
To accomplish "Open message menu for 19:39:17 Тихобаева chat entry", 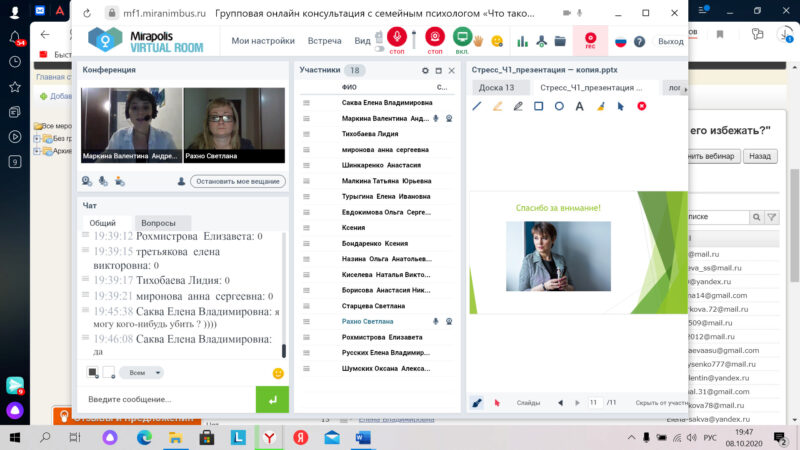I will pos(86,279).
